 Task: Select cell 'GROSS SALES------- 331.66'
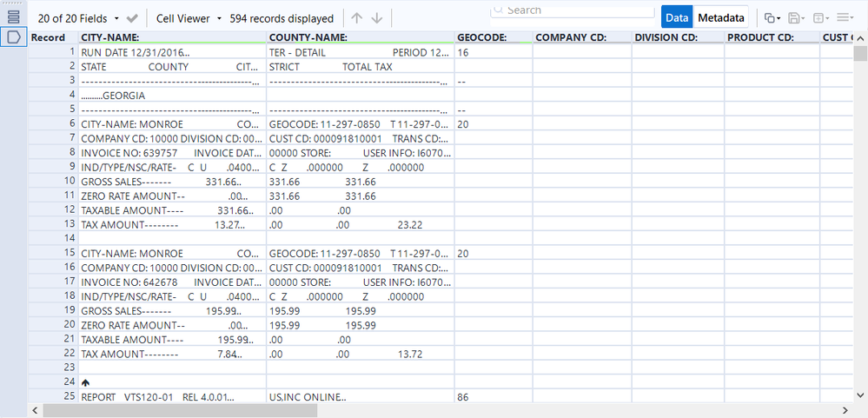(x=173, y=182)
